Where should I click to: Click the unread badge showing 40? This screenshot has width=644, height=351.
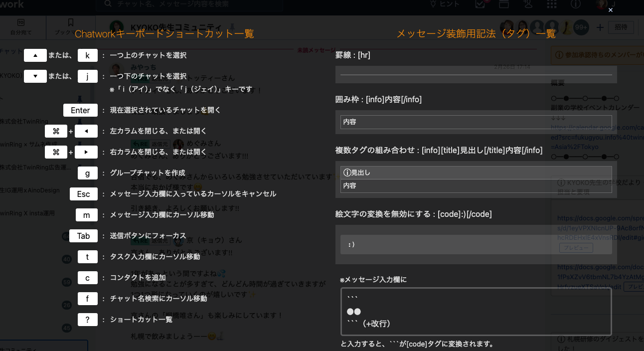67,259
